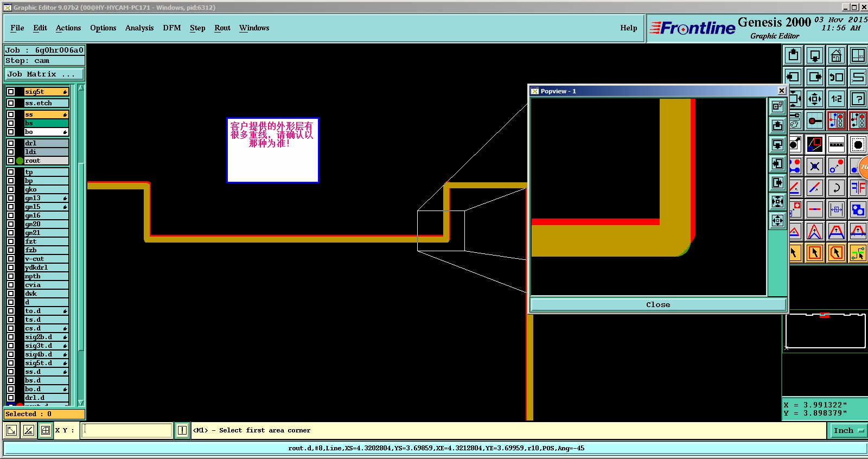Select the gm20 layer name

[46, 224]
